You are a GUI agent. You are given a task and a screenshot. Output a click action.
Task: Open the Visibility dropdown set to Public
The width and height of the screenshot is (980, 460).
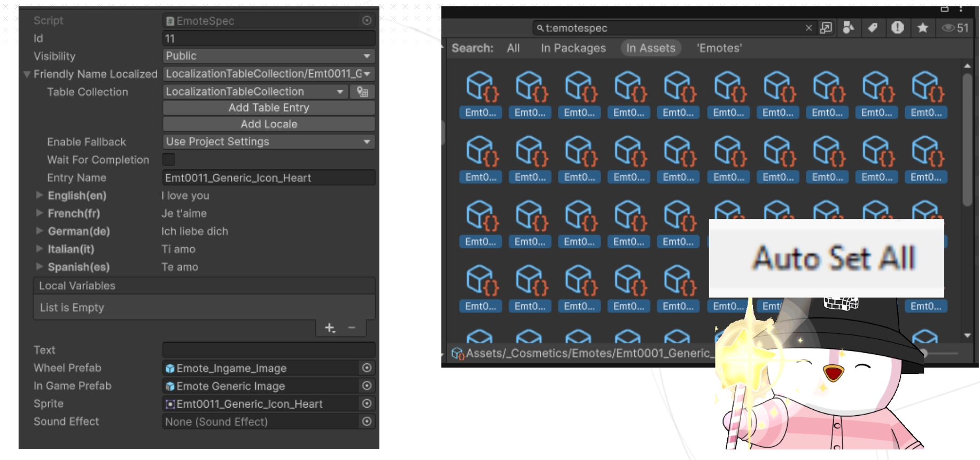(268, 56)
